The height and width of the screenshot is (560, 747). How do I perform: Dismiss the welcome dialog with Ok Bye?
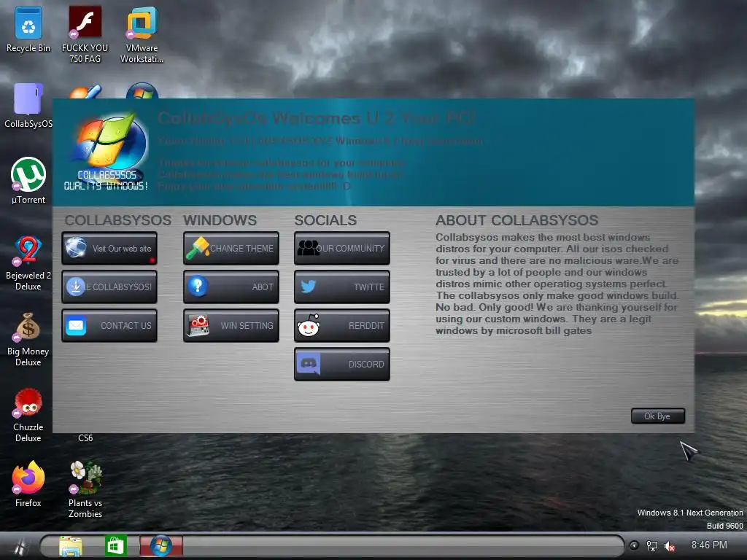pos(658,416)
